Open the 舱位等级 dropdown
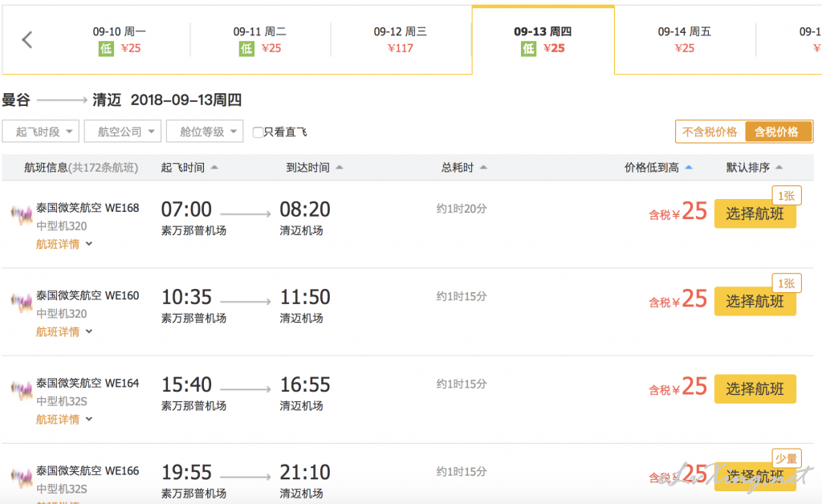This screenshot has height=504, width=822. coord(205,132)
